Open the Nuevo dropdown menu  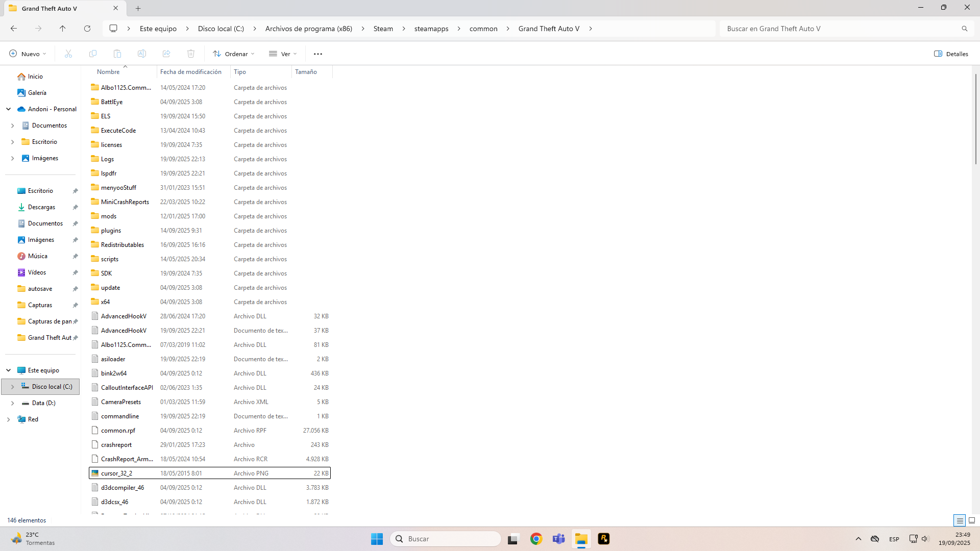pyautogui.click(x=28, y=54)
